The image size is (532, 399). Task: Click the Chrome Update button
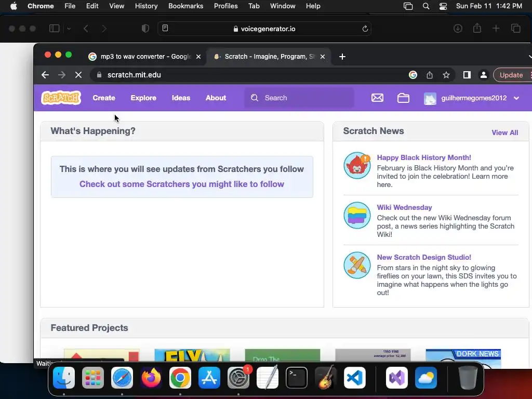click(x=511, y=75)
